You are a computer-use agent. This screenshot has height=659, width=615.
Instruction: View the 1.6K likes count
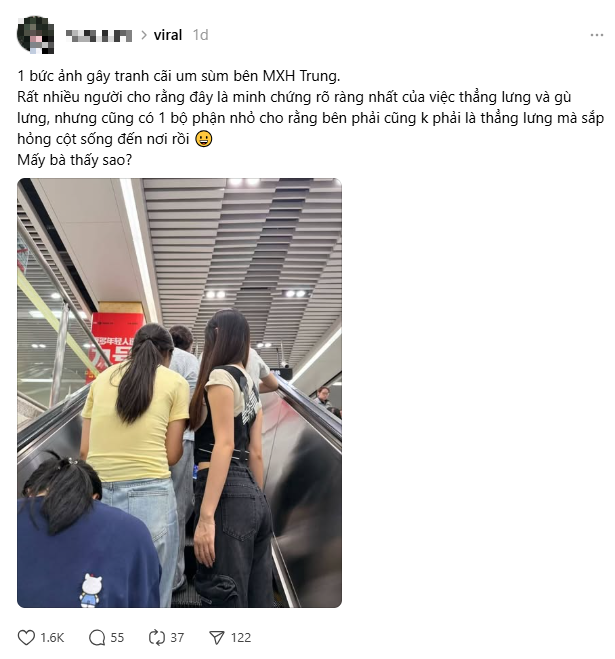tap(52, 638)
